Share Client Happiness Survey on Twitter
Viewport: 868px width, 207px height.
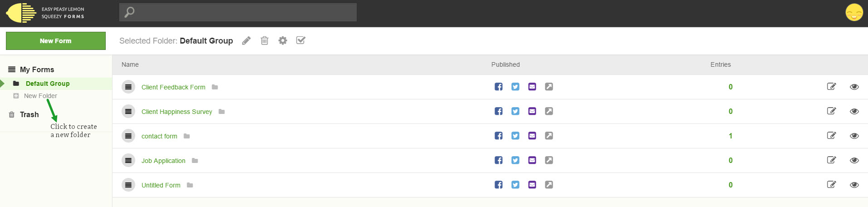point(515,111)
